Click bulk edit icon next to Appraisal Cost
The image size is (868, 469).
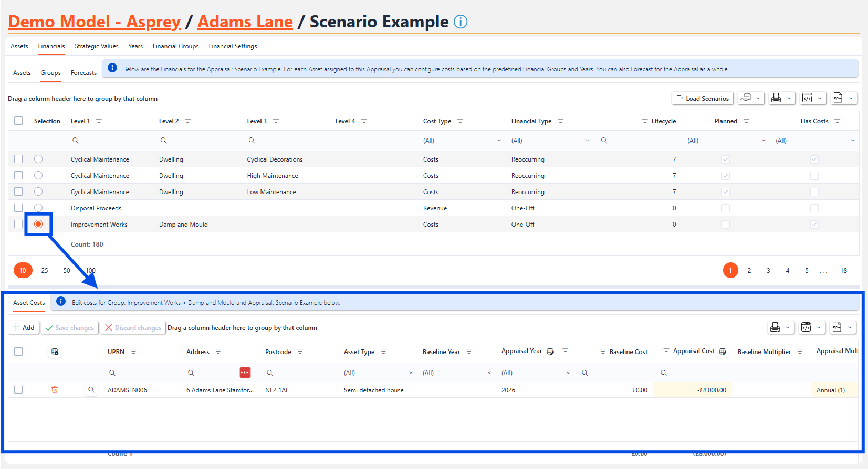coord(723,351)
